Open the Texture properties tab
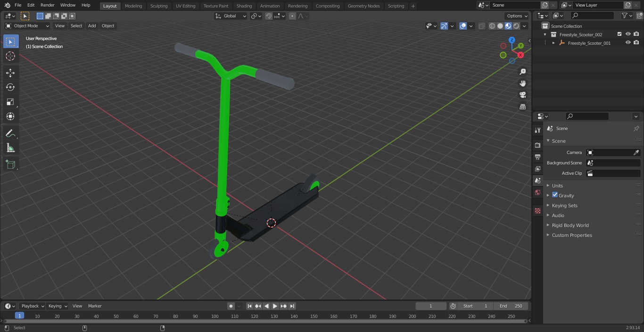Screen dimensions: 644x332 click(537, 211)
